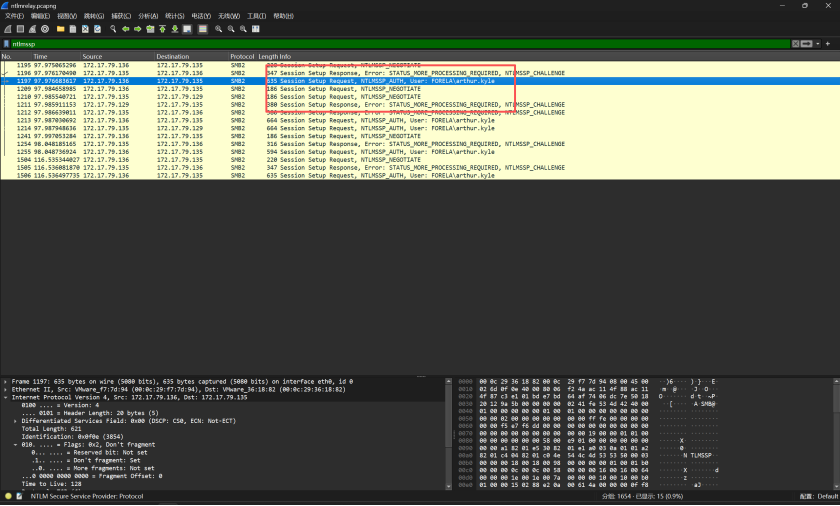Toggle packet list colorization
The width and height of the screenshot is (840, 506).
coord(203,29)
